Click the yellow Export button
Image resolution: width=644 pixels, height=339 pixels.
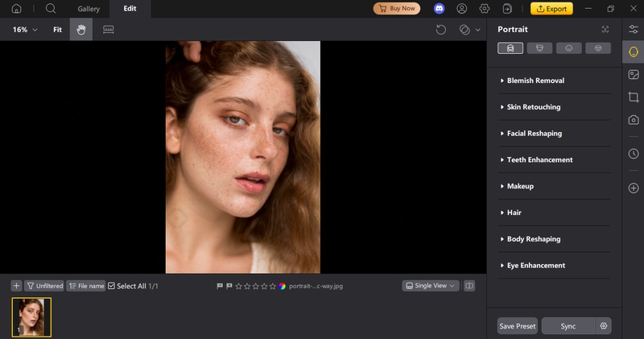pyautogui.click(x=551, y=9)
